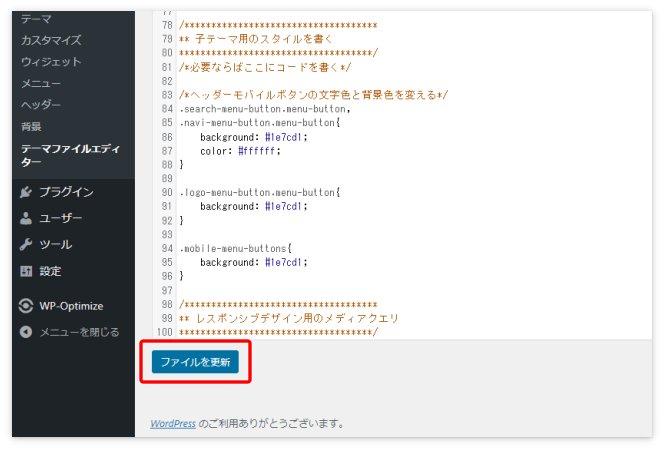Click the asterisk comment on line 78

click(278, 25)
